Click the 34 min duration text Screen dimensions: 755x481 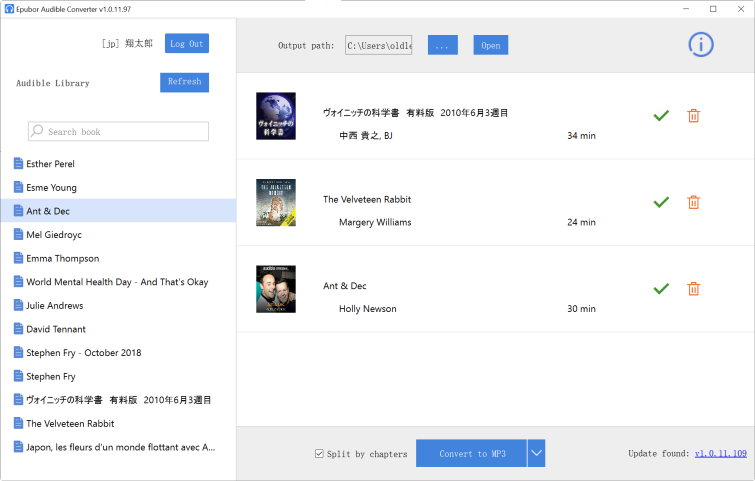581,136
